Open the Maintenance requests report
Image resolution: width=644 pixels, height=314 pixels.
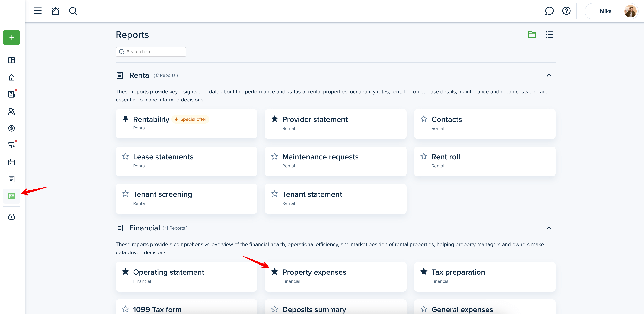click(336, 161)
